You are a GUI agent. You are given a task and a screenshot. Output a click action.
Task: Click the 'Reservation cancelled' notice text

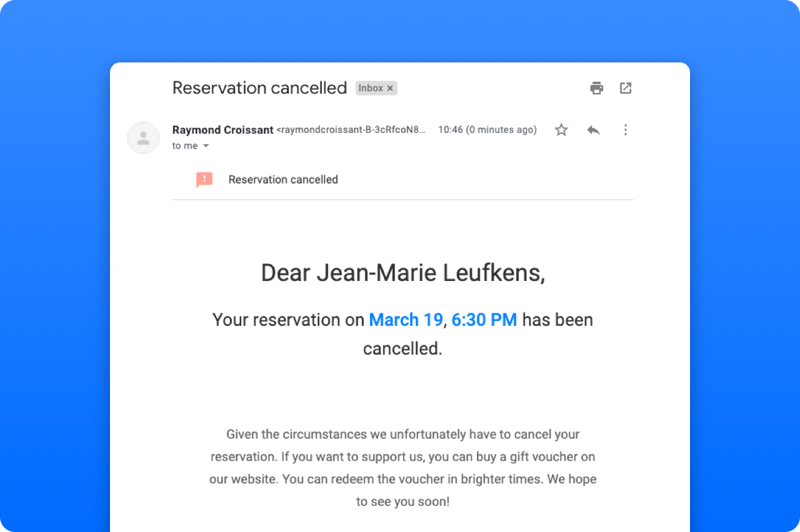(x=282, y=179)
